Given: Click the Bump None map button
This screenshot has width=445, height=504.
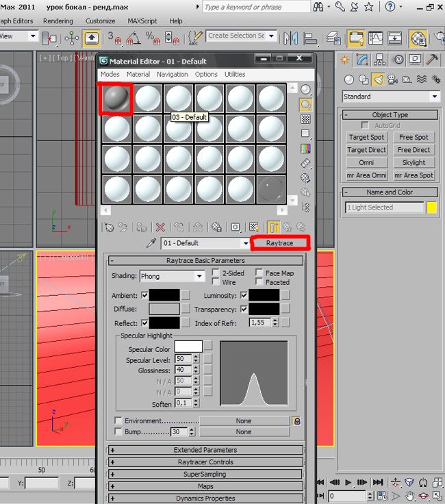Looking at the screenshot, I should [244, 431].
